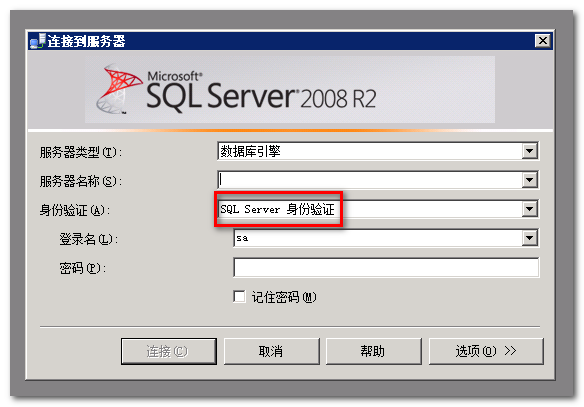Open the 服务器类型 dropdown arrow

(x=530, y=151)
